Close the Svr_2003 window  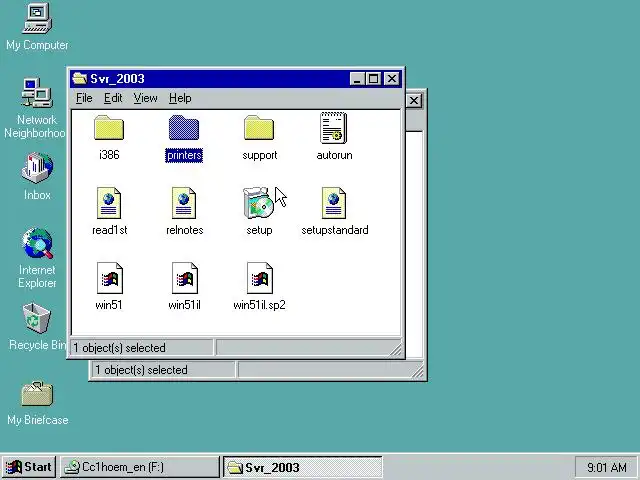coord(392,78)
